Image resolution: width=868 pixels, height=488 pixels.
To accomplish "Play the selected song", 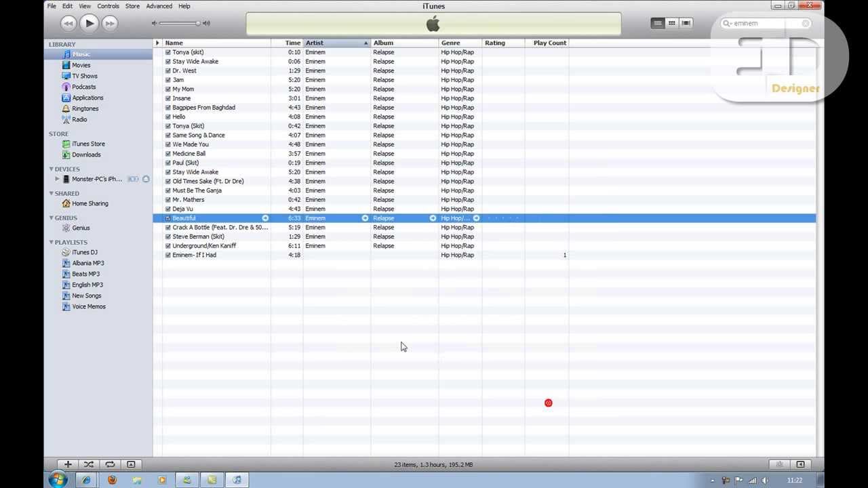I will click(89, 23).
